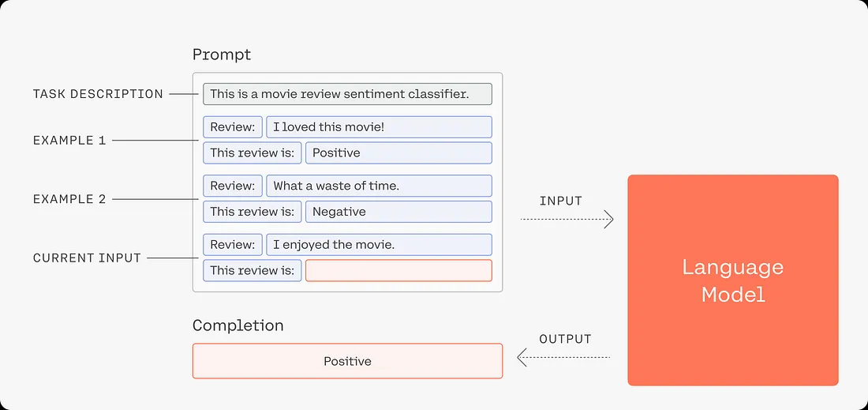The height and width of the screenshot is (410, 868).
Task: Click the EXAMPLE 2 label
Action: [69, 199]
